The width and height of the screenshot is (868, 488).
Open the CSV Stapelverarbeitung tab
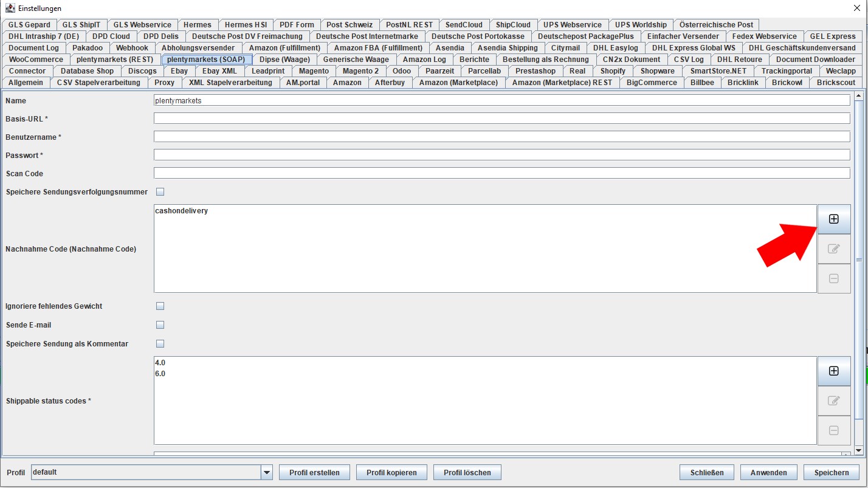tap(98, 83)
